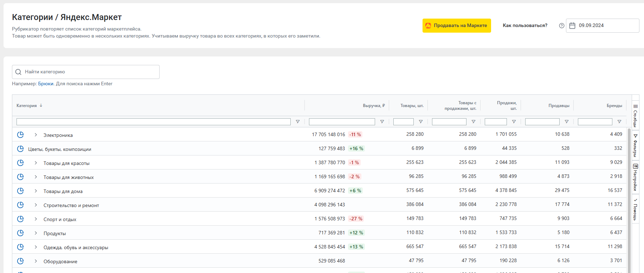
Task: Click the Как пользоваться? link
Action: pyautogui.click(x=525, y=26)
